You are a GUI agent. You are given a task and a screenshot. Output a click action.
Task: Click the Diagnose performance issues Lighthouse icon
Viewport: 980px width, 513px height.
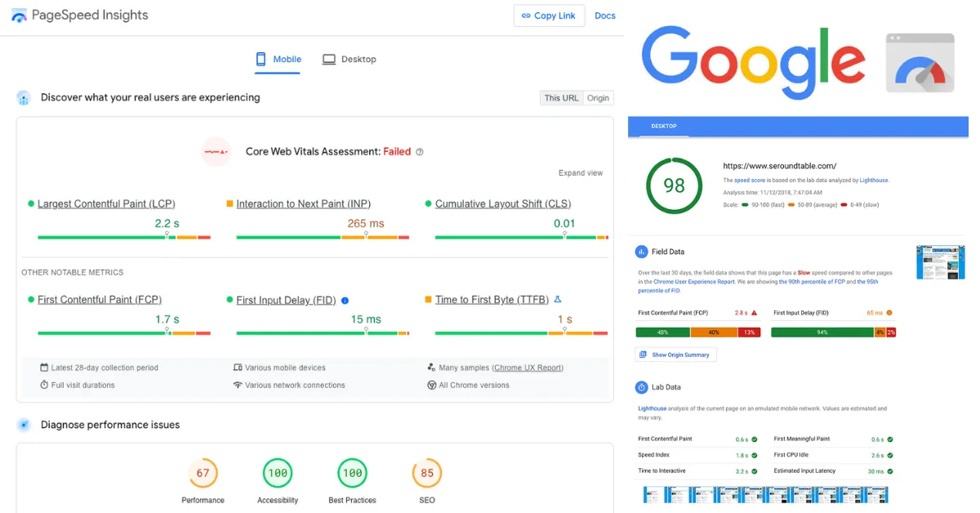(x=24, y=425)
